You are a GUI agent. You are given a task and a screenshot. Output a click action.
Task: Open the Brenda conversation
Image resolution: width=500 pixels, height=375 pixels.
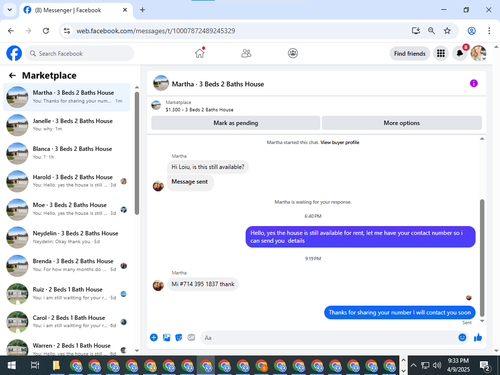click(67, 266)
